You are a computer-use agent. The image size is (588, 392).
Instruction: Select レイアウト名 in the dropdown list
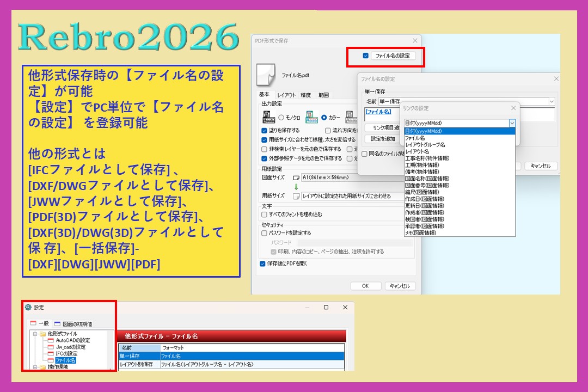460,151
